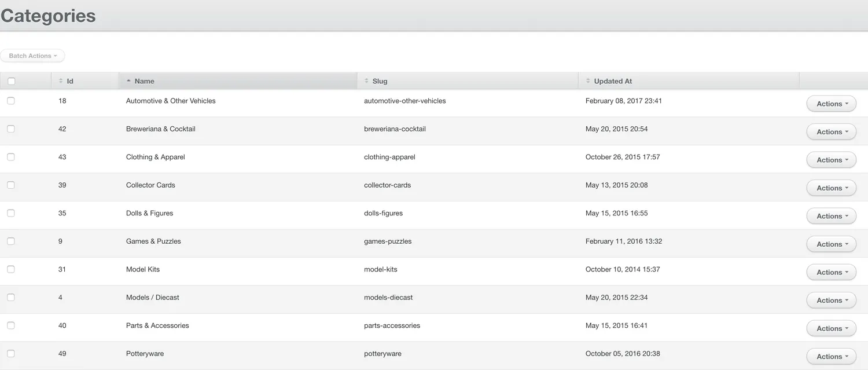This screenshot has height=370, width=868.
Task: Sort categories by Name column header
Action: tap(144, 81)
